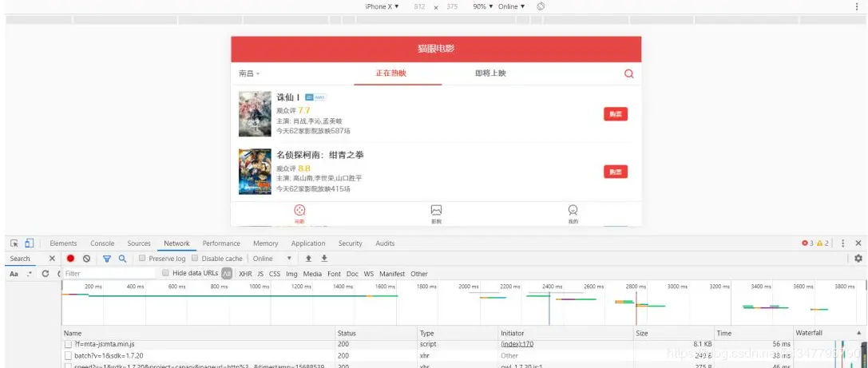Select the inspect element picker icon
The image size is (868, 368).
[14, 243]
